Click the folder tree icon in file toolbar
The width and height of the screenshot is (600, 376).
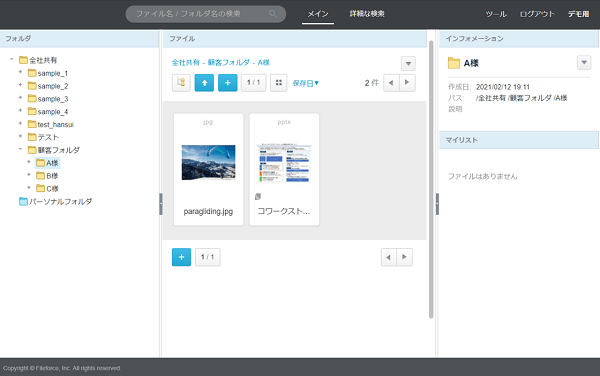click(x=181, y=83)
